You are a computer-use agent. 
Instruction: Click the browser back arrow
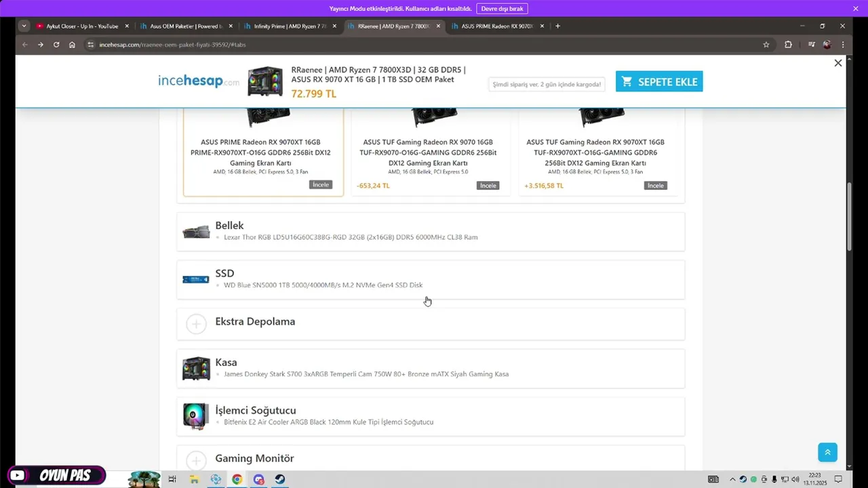[25, 45]
